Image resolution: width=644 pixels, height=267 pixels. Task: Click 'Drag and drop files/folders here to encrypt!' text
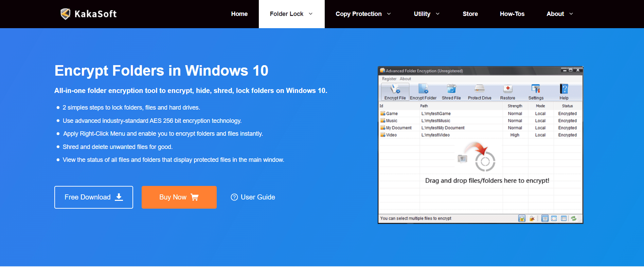[x=487, y=180]
